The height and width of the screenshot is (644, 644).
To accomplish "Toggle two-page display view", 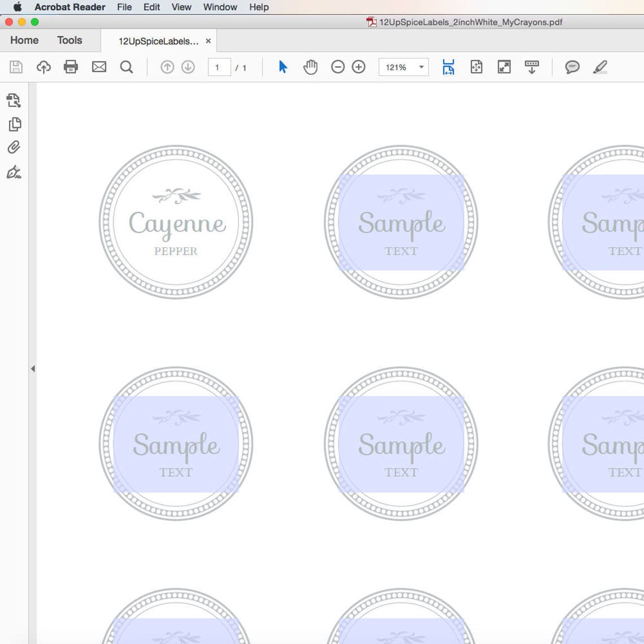I will coord(476,67).
